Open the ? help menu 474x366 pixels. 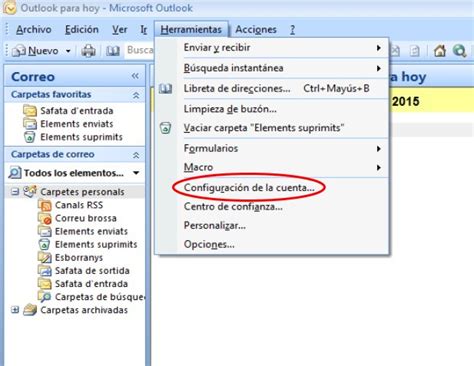coord(292,30)
